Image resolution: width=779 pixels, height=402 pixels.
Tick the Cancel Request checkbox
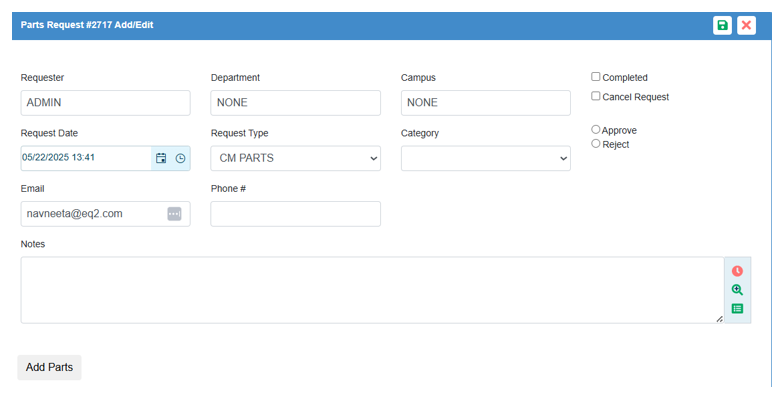click(x=596, y=97)
